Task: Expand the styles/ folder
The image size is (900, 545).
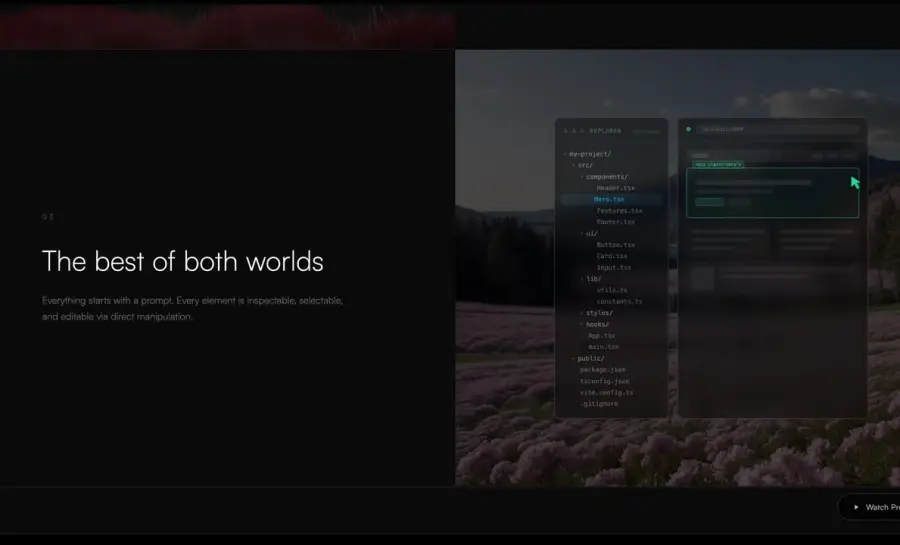Action: pos(599,313)
